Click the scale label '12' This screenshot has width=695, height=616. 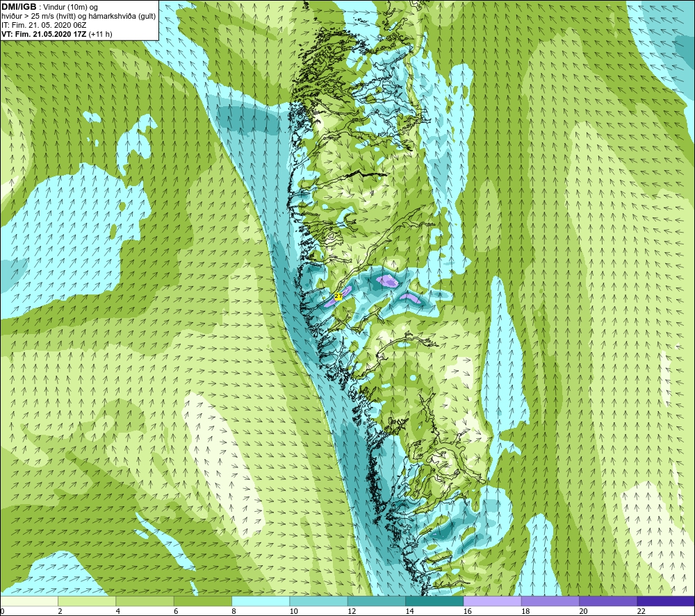coord(352,611)
